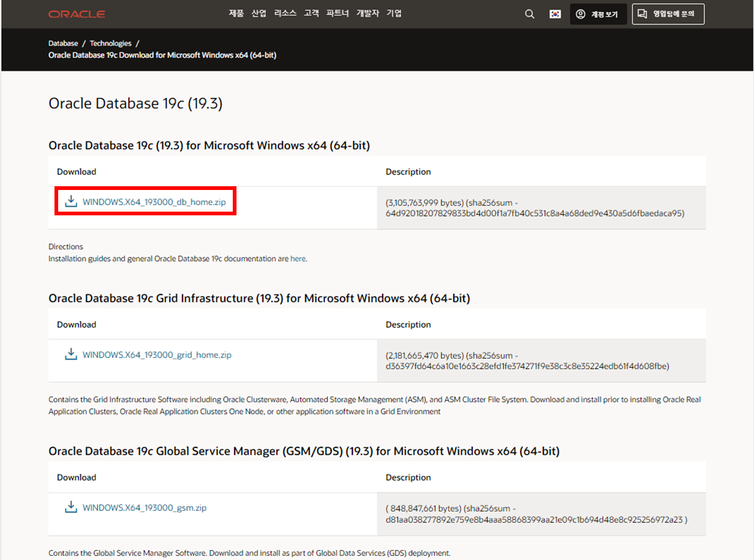Open the 개발자 menu
Image resolution: width=754 pixels, height=560 pixels.
click(x=368, y=13)
